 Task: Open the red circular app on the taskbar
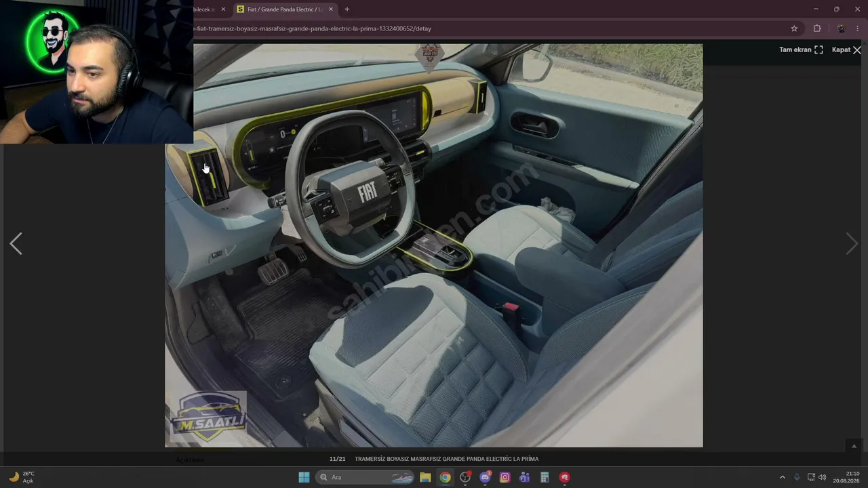(x=564, y=477)
